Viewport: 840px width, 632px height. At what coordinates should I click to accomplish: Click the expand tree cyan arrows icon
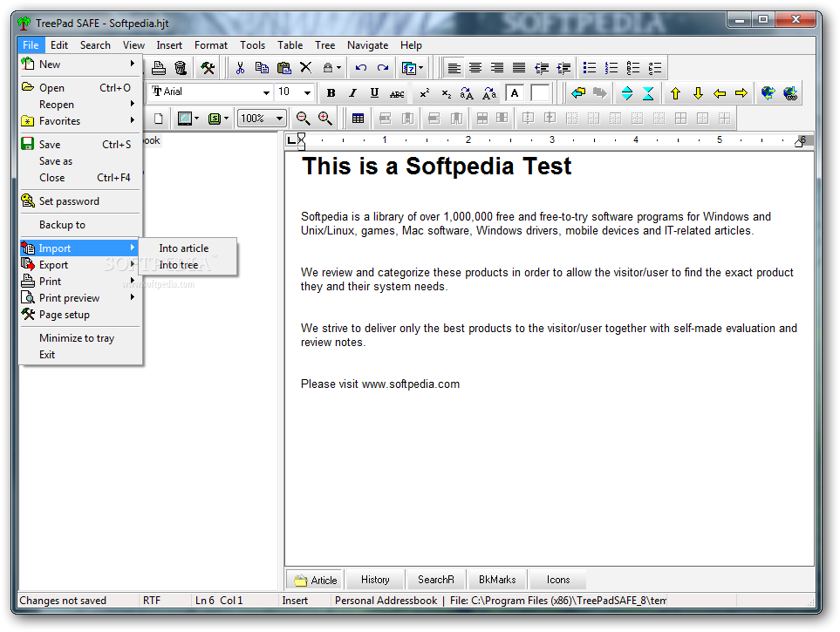(x=626, y=93)
